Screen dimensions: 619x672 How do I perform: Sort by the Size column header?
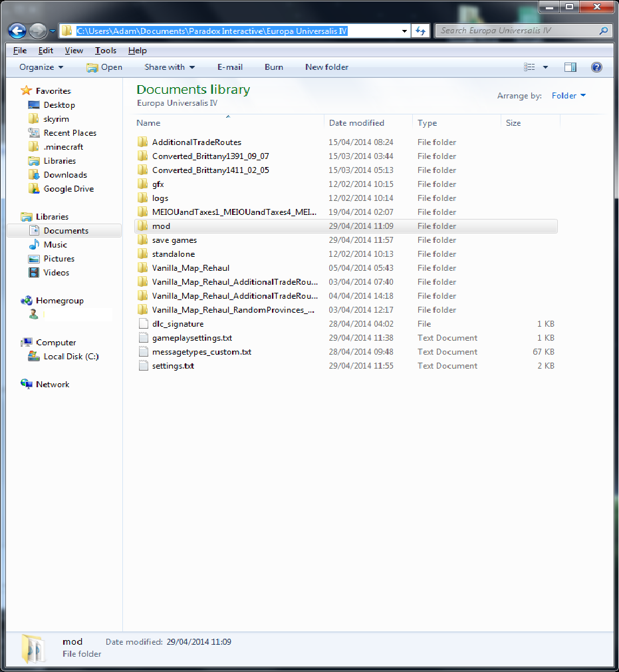click(513, 123)
